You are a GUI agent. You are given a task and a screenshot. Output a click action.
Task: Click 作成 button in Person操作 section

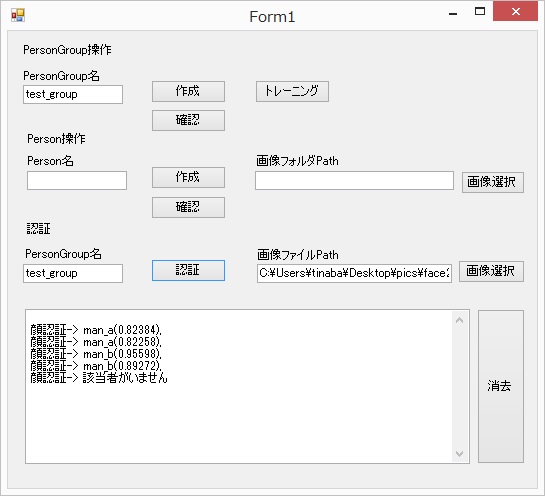[188, 178]
